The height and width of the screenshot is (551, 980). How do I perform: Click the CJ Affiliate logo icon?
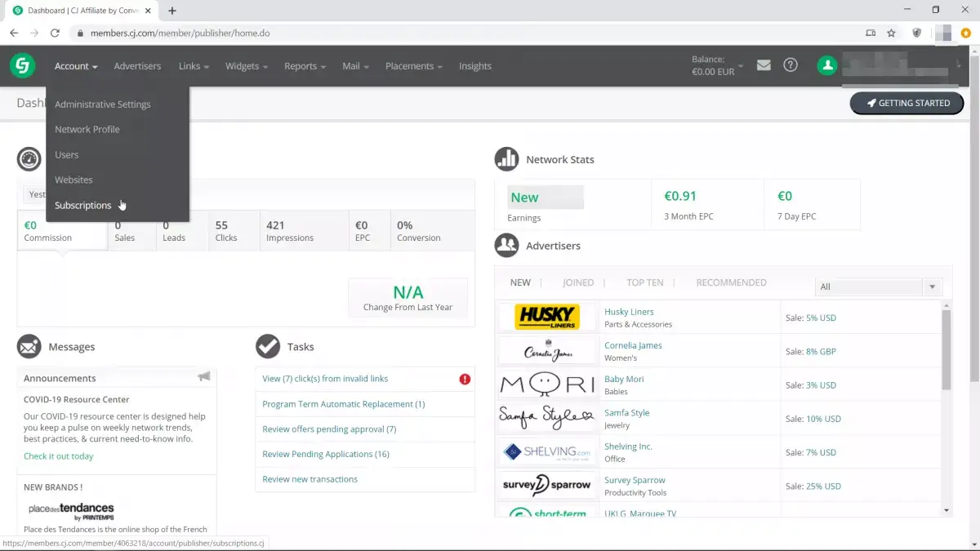click(x=23, y=66)
